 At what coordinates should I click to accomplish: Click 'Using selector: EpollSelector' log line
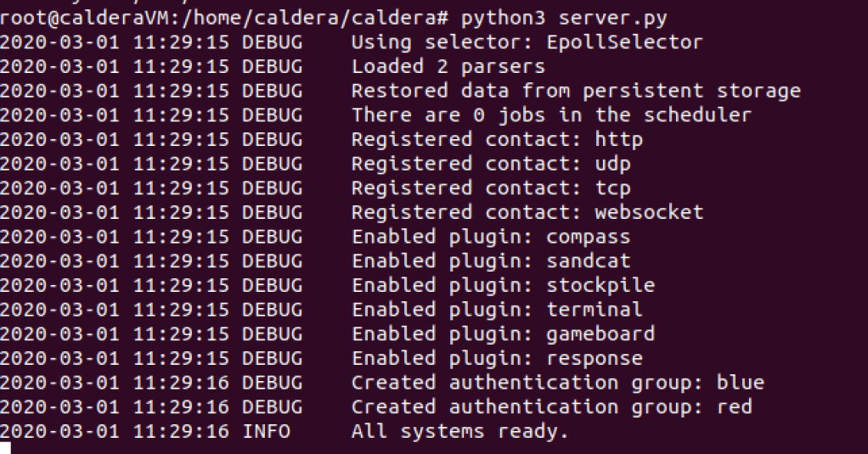(527, 42)
